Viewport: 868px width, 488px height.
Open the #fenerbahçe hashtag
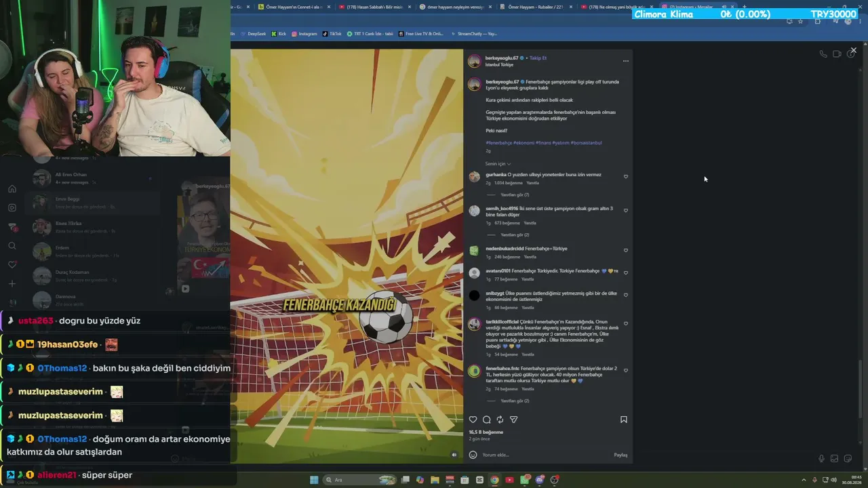click(x=499, y=143)
